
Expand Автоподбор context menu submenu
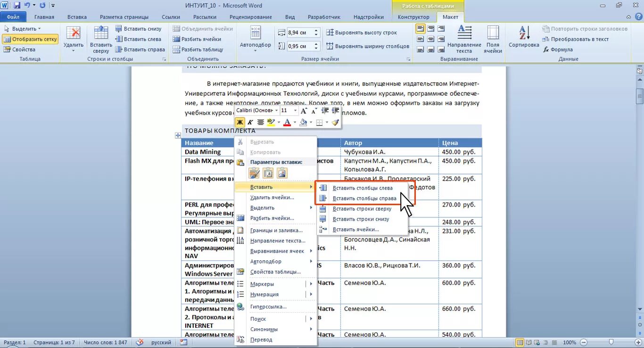click(x=275, y=262)
